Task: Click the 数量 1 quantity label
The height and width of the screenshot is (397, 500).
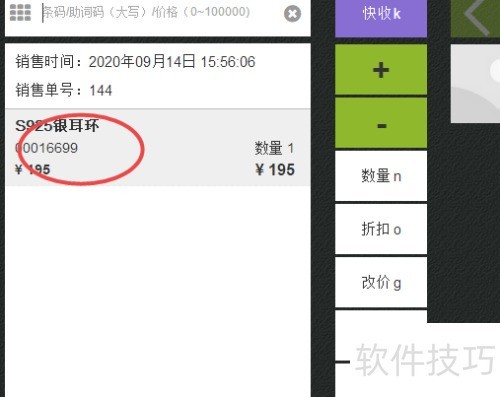Action: point(274,148)
